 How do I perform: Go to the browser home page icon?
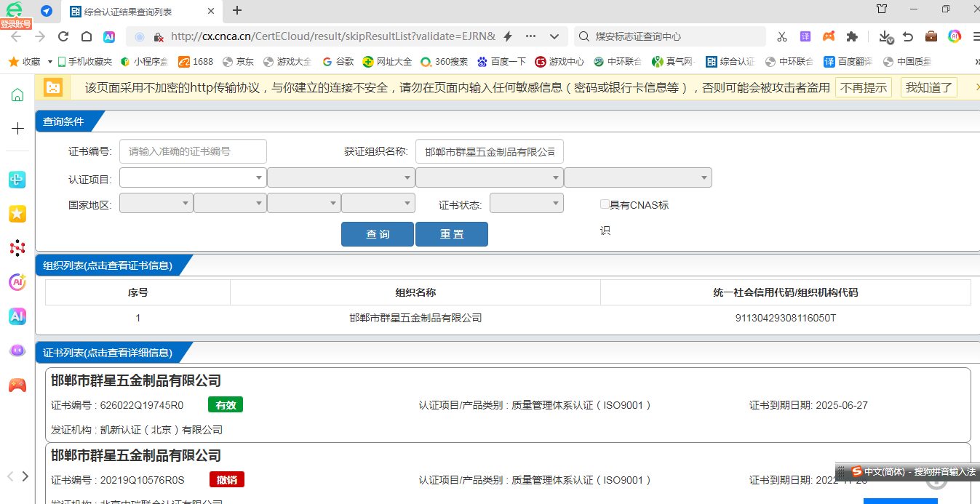pyautogui.click(x=86, y=36)
